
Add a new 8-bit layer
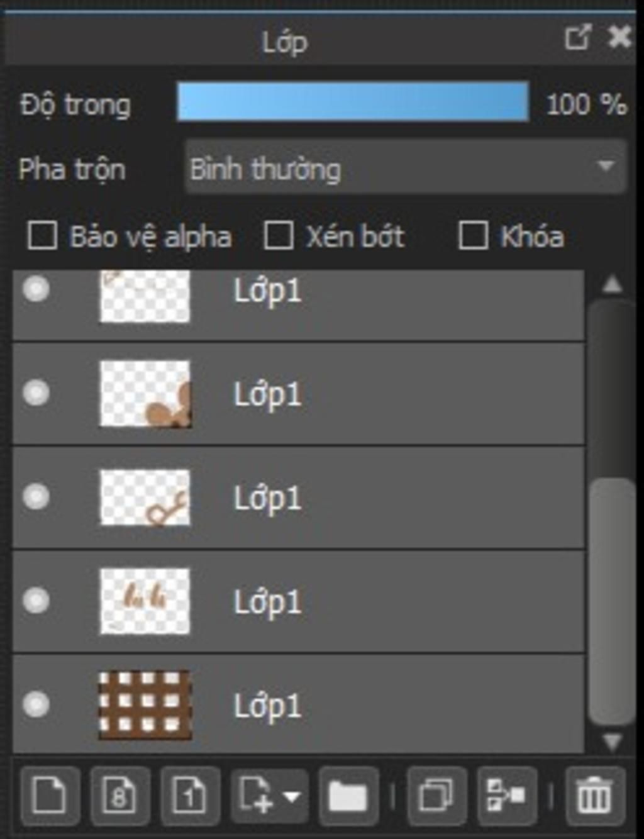119,796
